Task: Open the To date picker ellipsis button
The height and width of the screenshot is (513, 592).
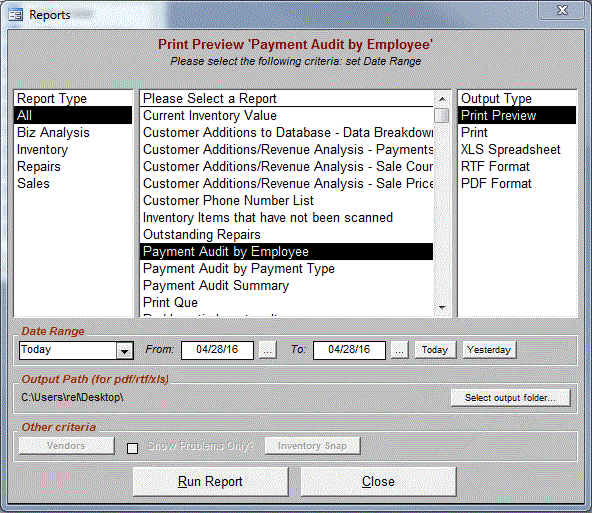Action: tap(399, 350)
